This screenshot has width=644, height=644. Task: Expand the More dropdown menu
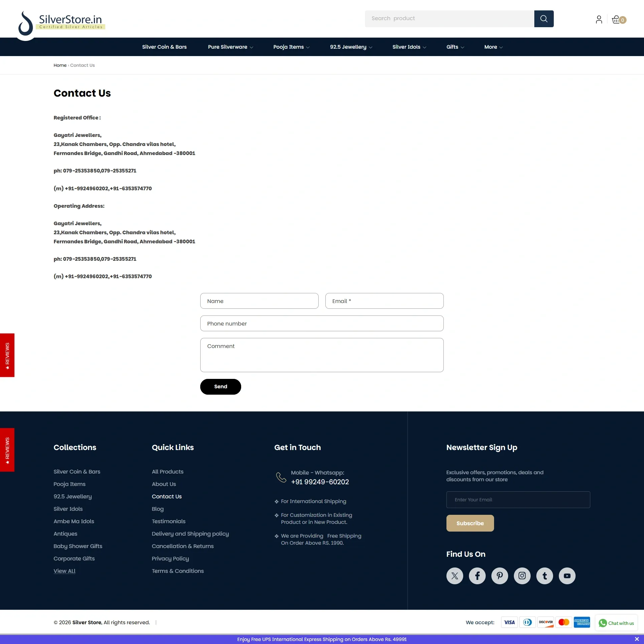(x=493, y=47)
